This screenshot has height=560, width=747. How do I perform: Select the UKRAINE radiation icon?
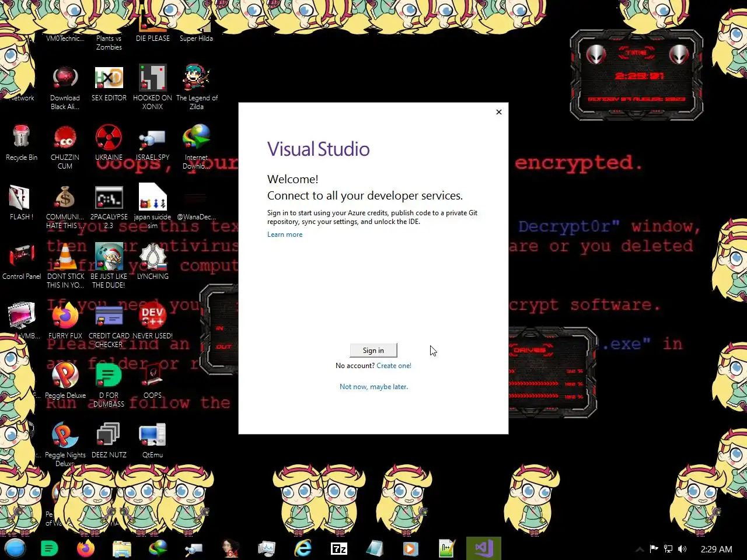coord(109,143)
